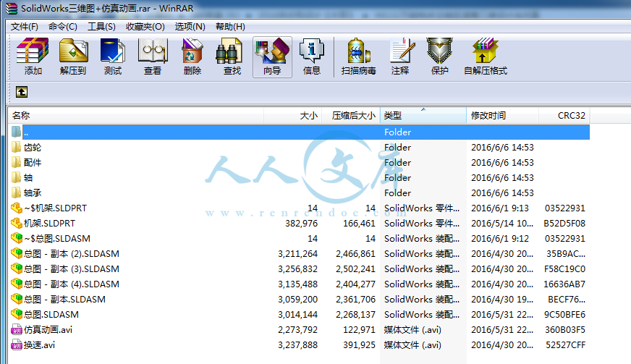
Task: Sort by the 大小 column header
Action: 293,116
